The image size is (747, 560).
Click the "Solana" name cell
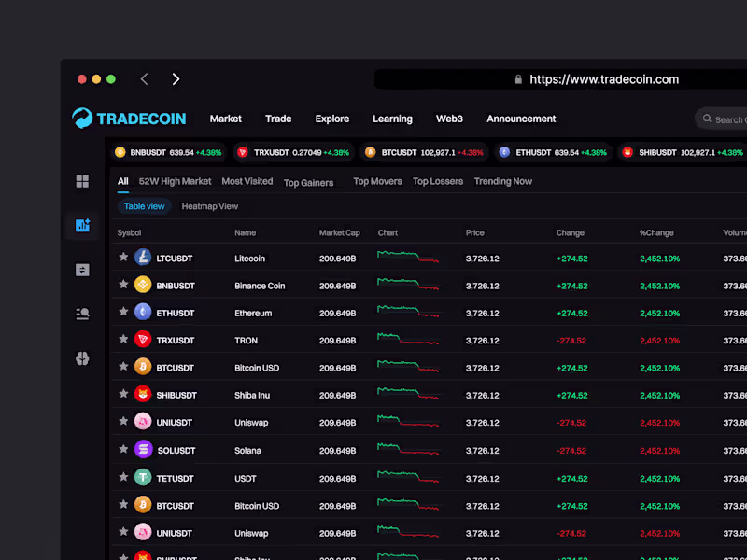(247, 451)
